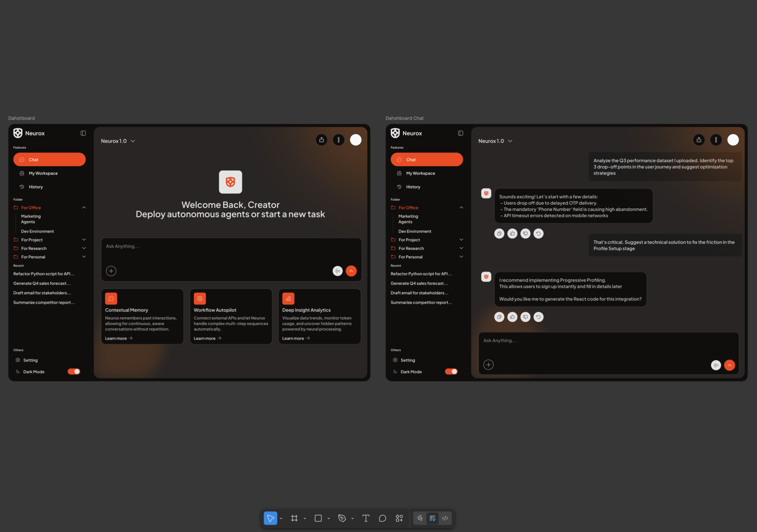The image size is (757, 532).
Task: Click regenerate icon under the OTP delivery reply
Action: coord(538,233)
